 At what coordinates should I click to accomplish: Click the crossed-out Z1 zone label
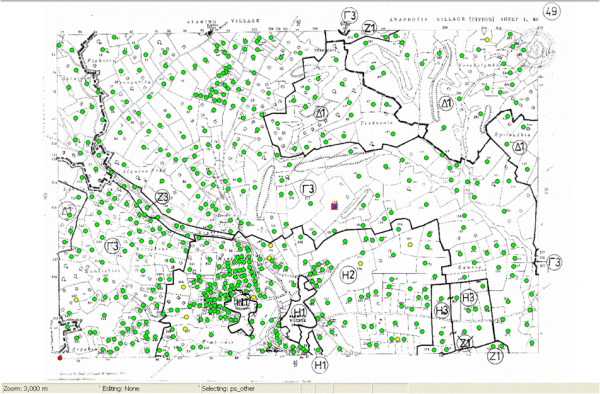(465, 342)
